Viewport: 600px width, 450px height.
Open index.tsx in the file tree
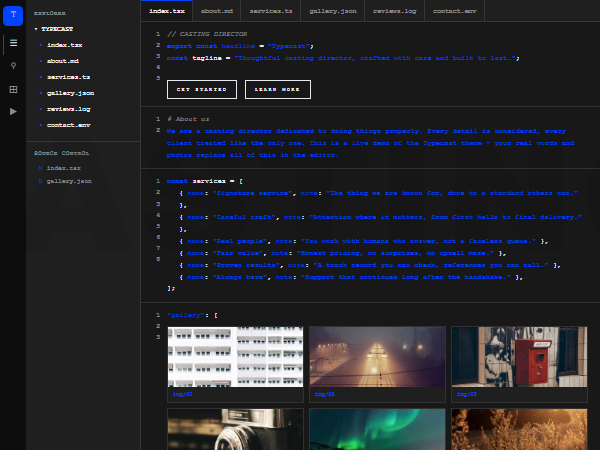click(64, 45)
